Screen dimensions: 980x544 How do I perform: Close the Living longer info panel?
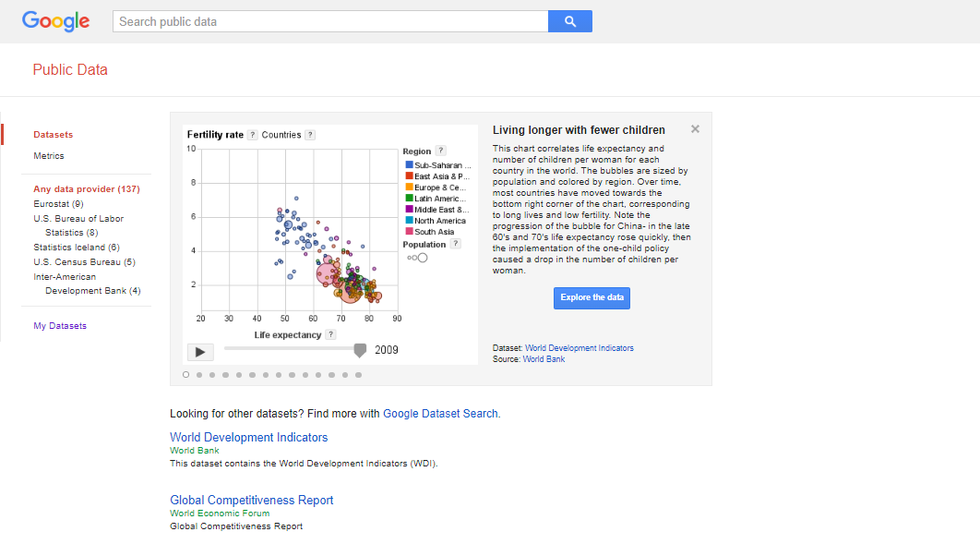[x=695, y=129]
